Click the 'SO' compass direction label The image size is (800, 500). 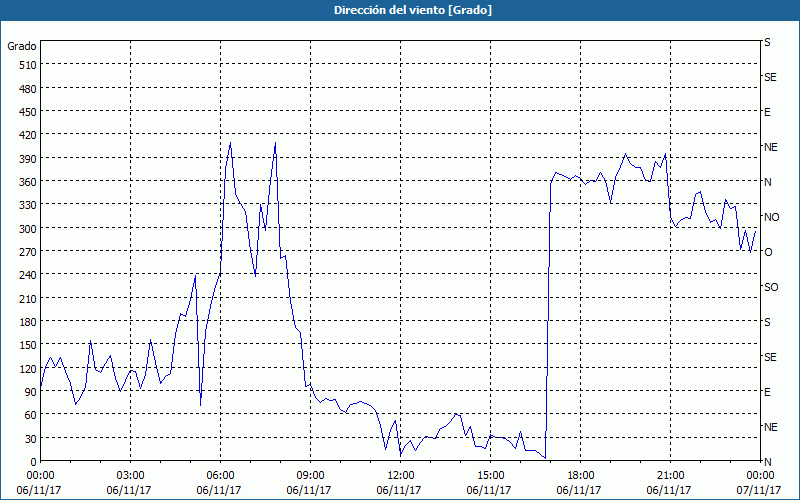coord(771,287)
